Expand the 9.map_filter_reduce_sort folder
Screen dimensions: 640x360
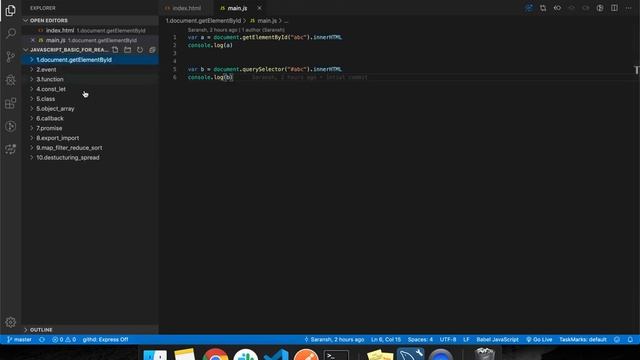point(90,148)
